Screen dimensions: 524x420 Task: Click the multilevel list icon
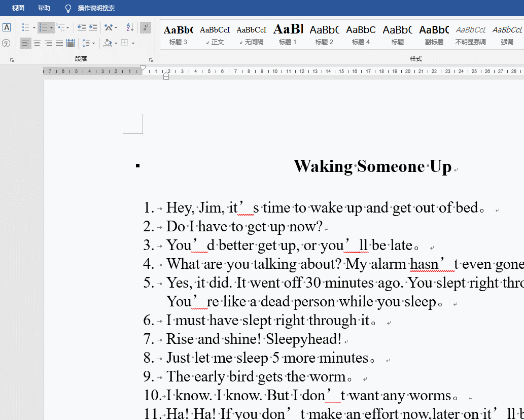pyautogui.click(x=61, y=27)
